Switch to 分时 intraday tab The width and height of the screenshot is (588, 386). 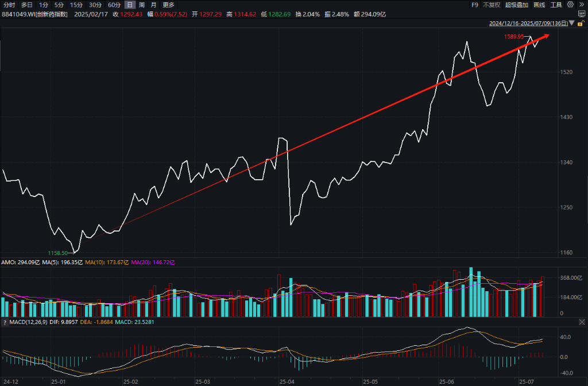(x=9, y=5)
